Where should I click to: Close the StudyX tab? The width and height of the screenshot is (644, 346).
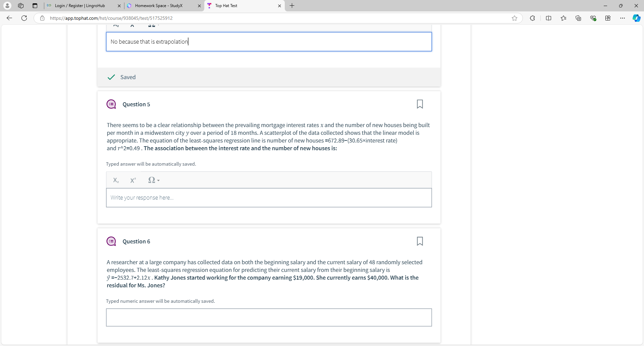(x=199, y=6)
